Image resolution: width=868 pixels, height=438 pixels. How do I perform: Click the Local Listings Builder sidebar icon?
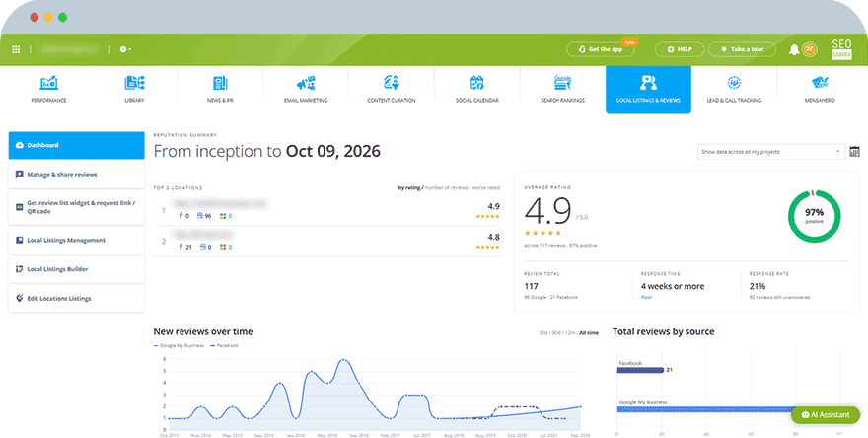point(20,269)
